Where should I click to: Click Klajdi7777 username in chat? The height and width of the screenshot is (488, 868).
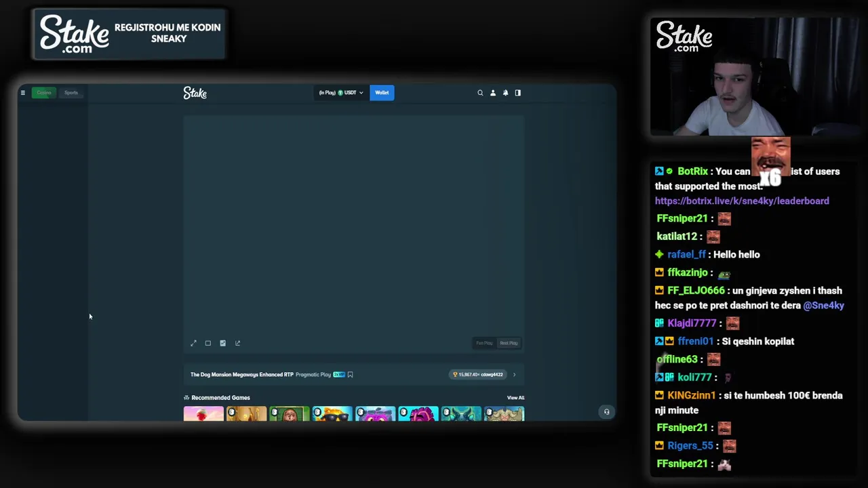coord(692,323)
